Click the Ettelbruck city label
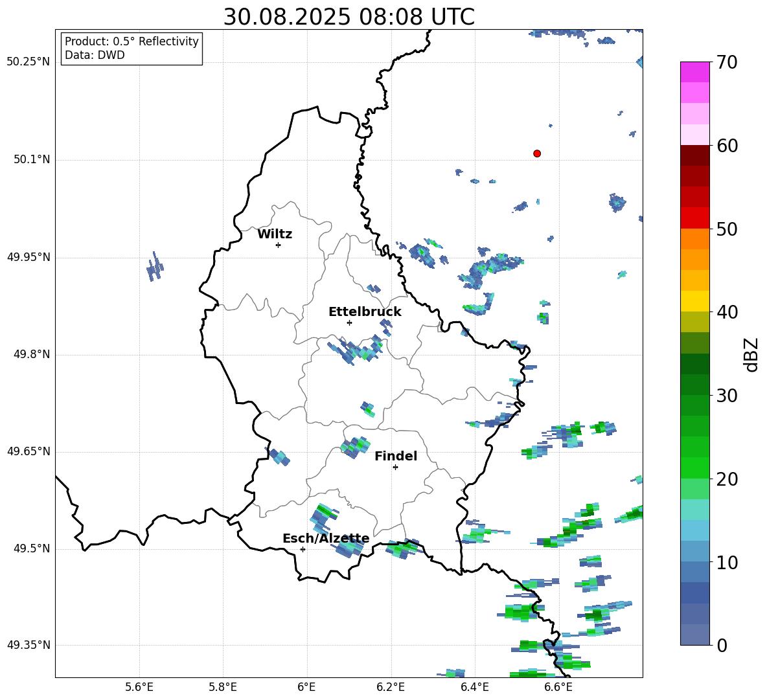 [365, 312]
